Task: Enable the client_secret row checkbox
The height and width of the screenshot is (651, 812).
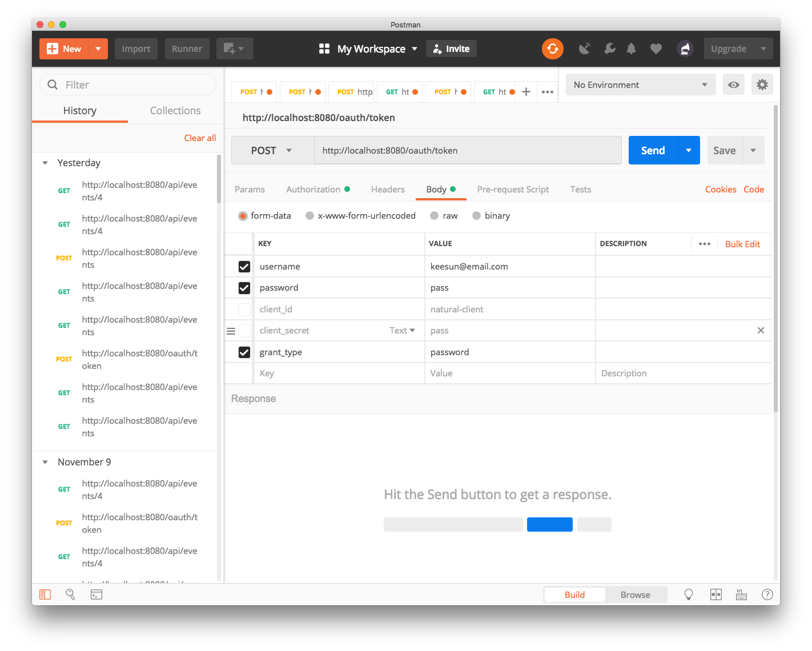Action: click(244, 331)
